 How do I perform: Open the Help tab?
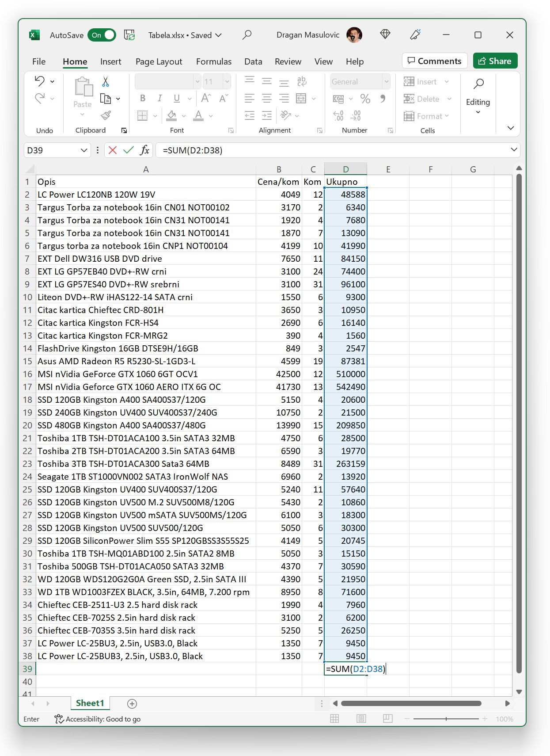click(x=355, y=61)
